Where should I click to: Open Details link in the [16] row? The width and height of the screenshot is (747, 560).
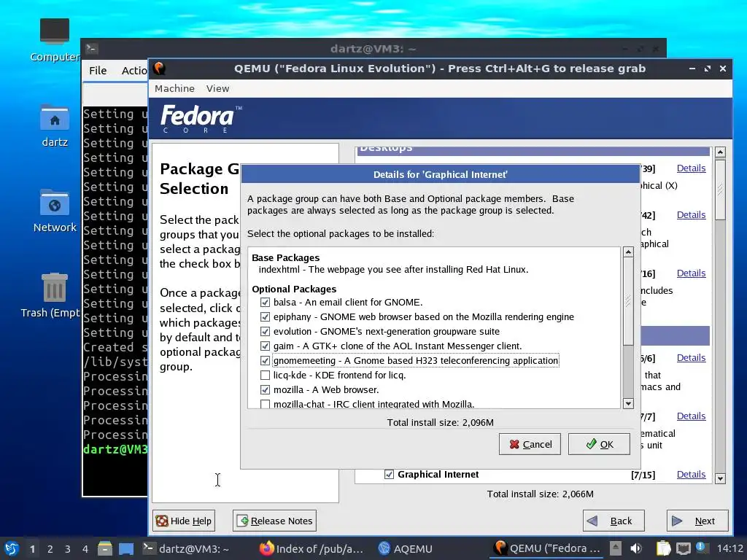point(691,273)
